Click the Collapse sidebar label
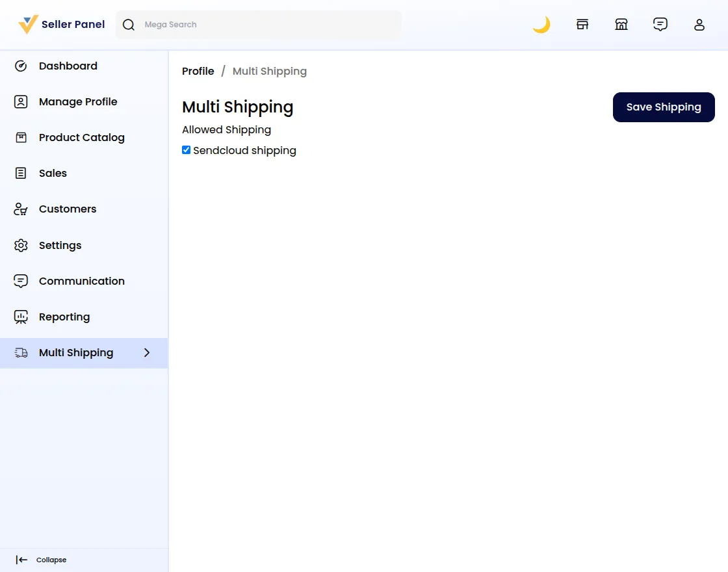Viewport: 728px width, 572px height. (x=51, y=560)
